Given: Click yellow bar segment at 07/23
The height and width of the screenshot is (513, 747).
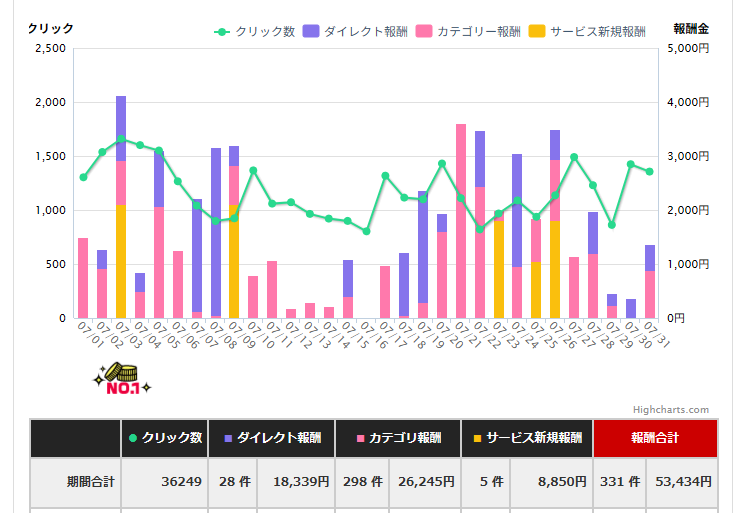Looking at the screenshot, I should click(499, 270).
